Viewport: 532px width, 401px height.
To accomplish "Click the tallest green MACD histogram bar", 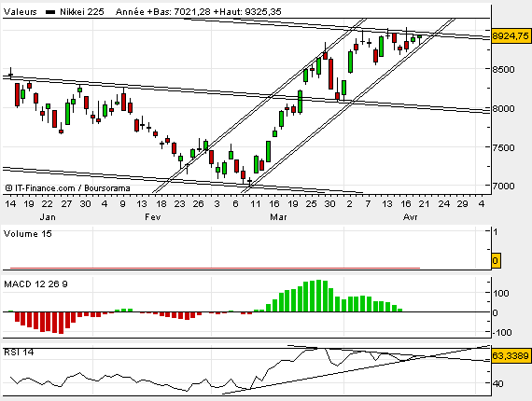I will click(x=318, y=296).
